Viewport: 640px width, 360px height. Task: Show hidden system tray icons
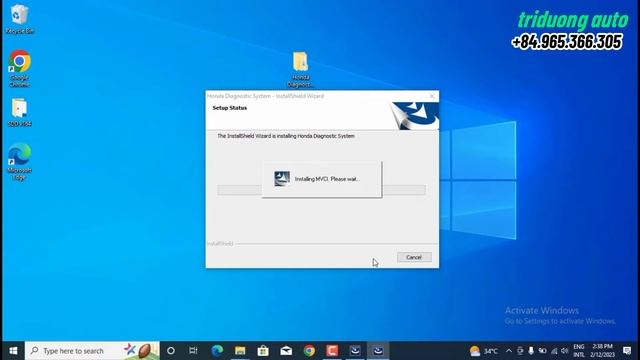[x=509, y=351]
